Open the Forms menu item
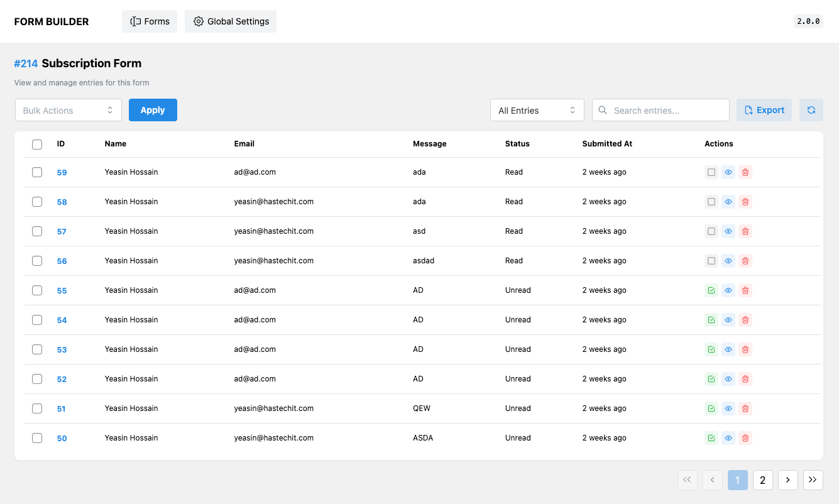Image resolution: width=839 pixels, height=504 pixels. (x=150, y=21)
